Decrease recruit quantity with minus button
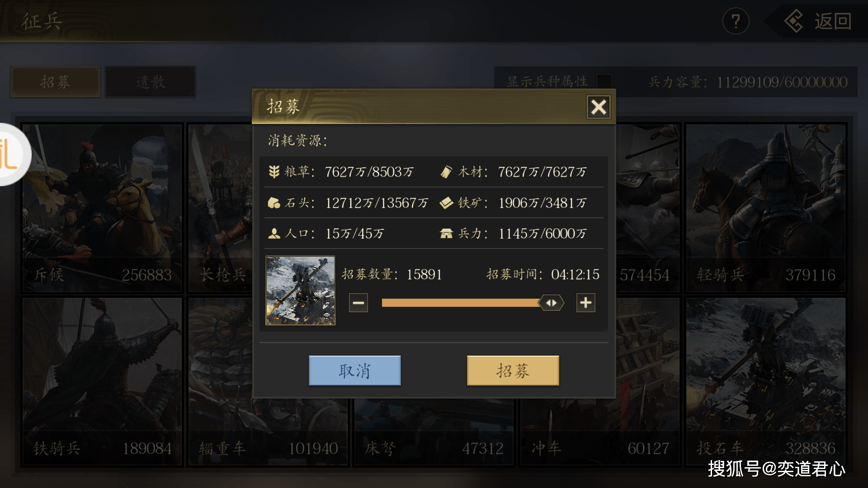This screenshot has width=868, height=488. click(359, 303)
